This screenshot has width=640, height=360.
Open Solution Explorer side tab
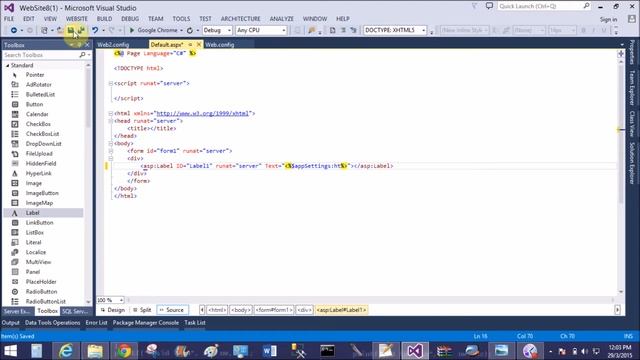tap(632, 162)
